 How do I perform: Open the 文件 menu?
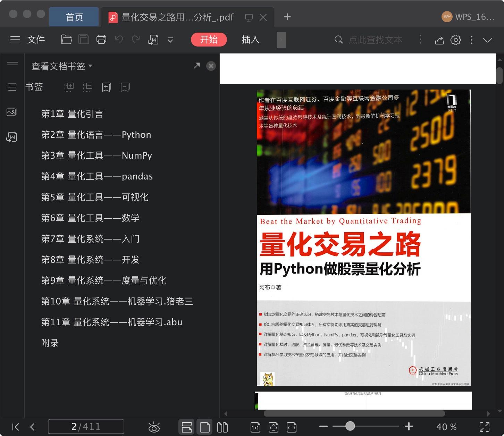pyautogui.click(x=36, y=40)
